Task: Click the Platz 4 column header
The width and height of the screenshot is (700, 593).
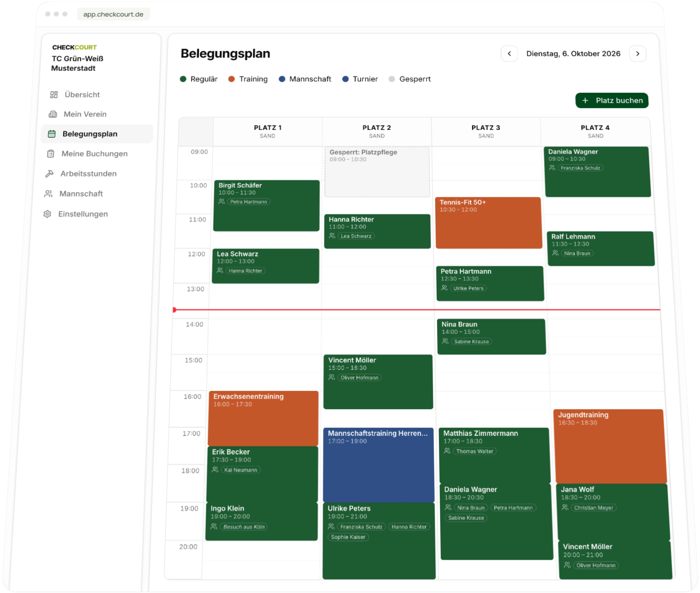Action: tap(595, 131)
